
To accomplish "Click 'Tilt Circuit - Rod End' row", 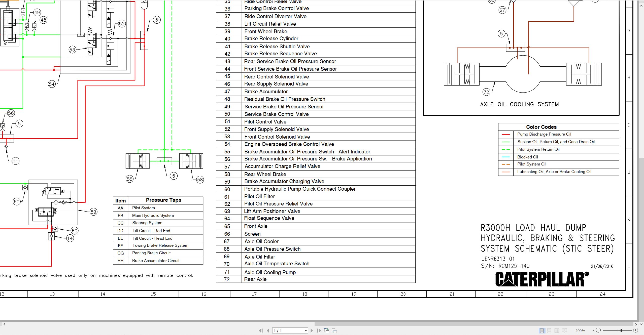I will click(x=158, y=231).
